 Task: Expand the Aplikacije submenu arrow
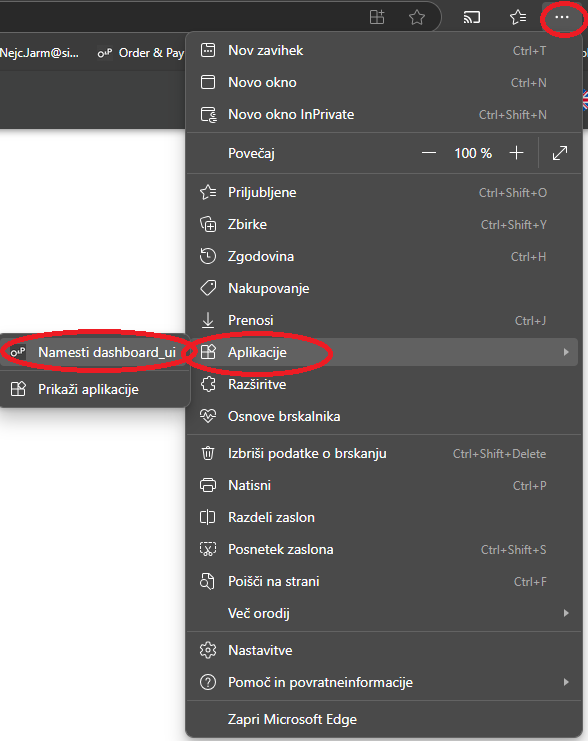coord(566,352)
